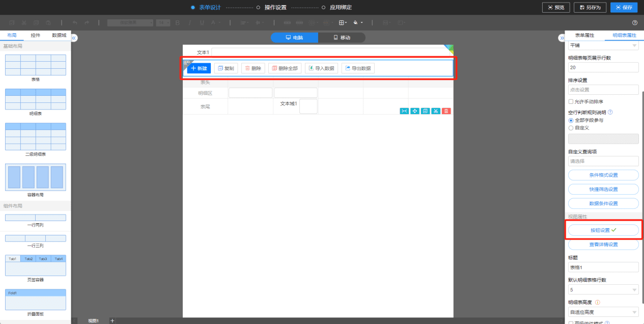Open 条件格式设置 settings

coord(603,175)
